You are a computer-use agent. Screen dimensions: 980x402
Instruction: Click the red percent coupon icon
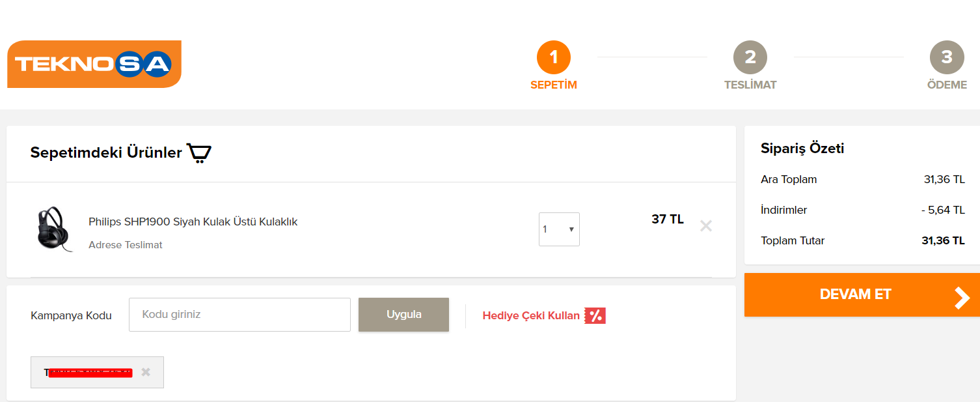(595, 316)
